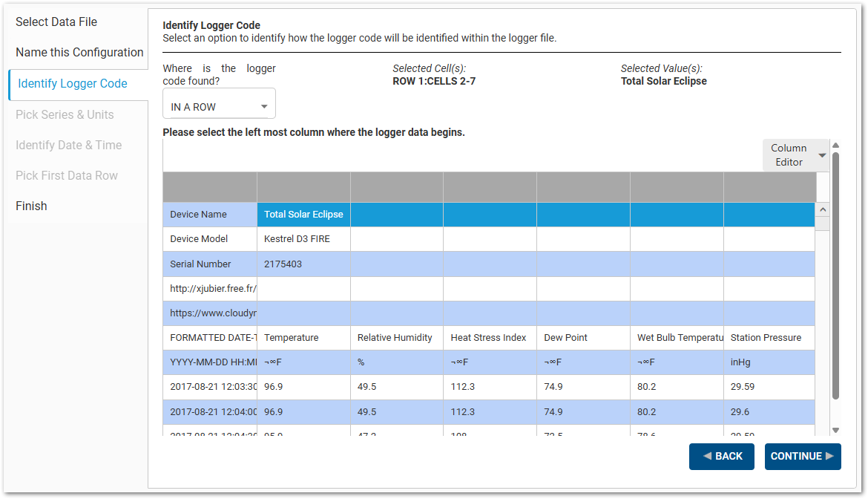This screenshot has height=499, width=868.
Task: Go to the Select Data File step
Action: point(56,22)
